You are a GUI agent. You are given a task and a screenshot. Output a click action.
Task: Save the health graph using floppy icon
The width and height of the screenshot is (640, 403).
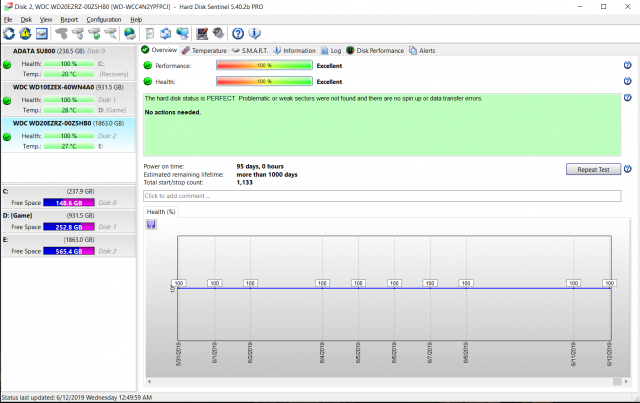(x=150, y=225)
